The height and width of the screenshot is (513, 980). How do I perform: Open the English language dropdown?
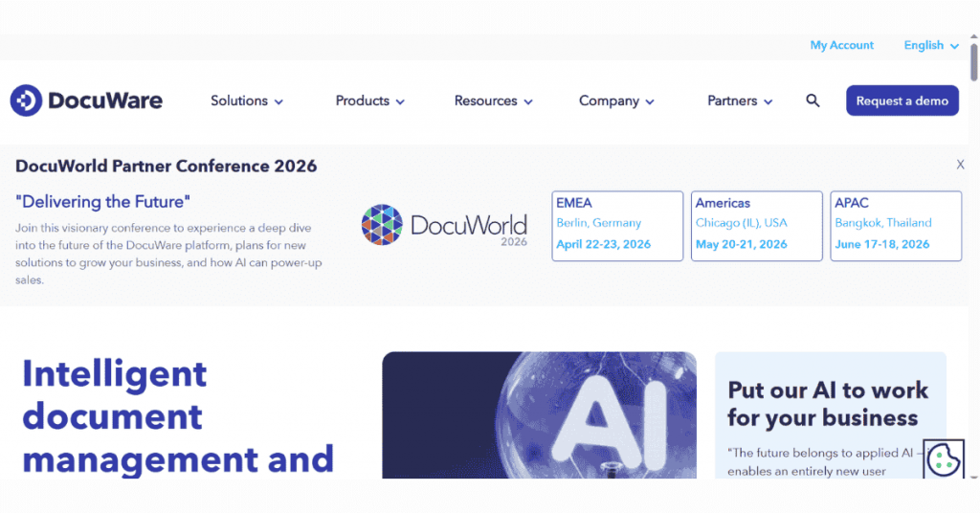(931, 45)
